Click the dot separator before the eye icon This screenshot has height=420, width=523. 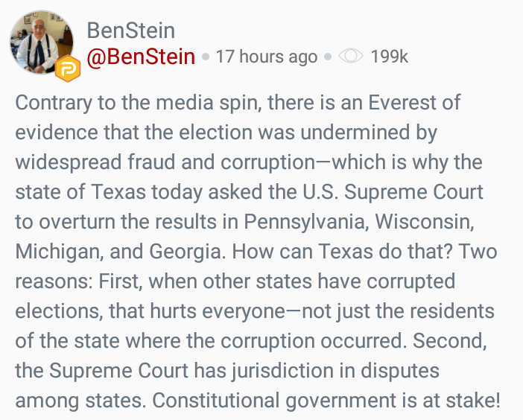tap(328, 57)
